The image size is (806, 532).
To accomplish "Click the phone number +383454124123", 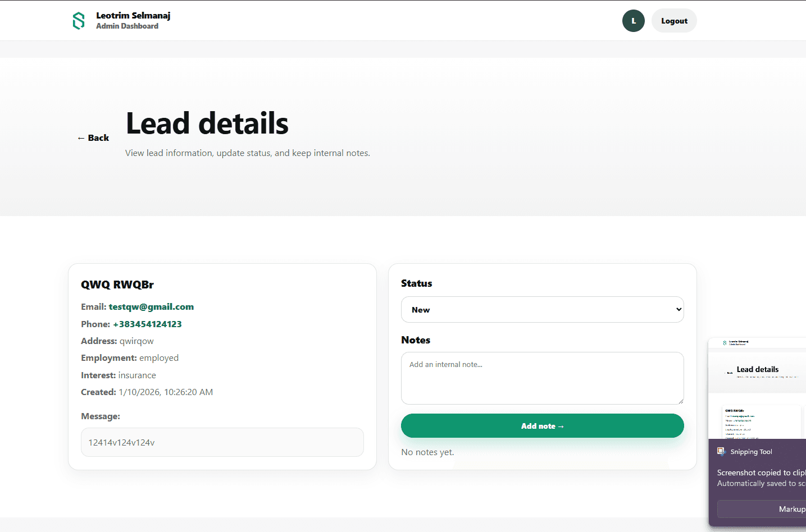I will tap(147, 324).
